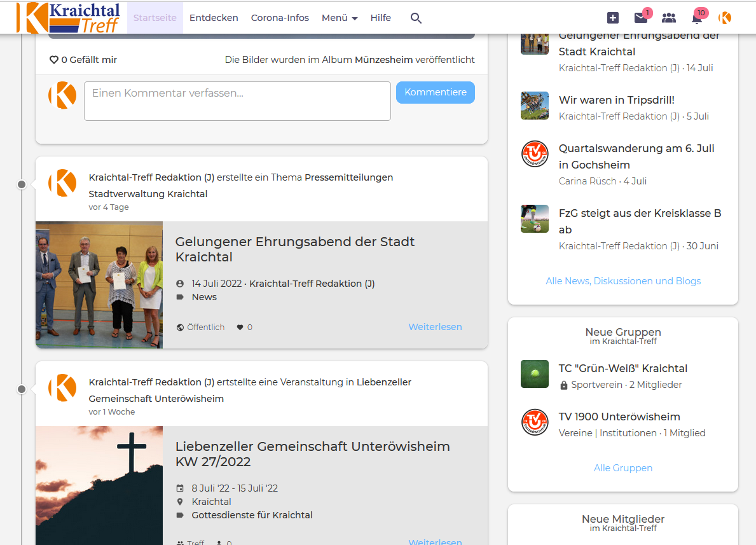Click the vor 1 Woche timestamp

(x=112, y=412)
